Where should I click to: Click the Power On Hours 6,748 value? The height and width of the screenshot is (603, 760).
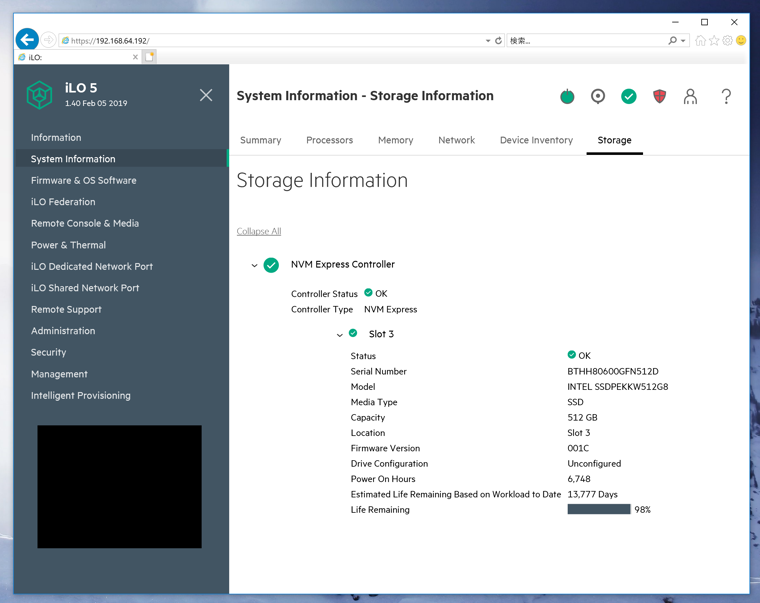click(579, 479)
